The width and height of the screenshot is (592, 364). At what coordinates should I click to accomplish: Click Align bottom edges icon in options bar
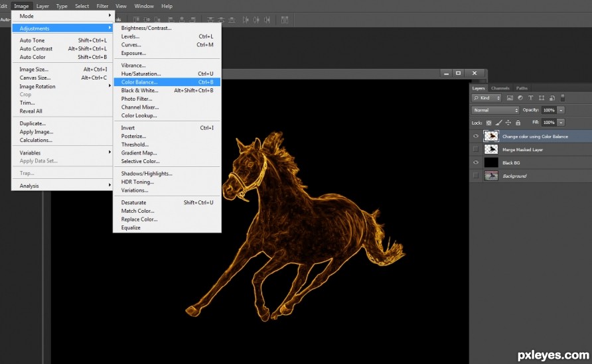click(x=157, y=20)
